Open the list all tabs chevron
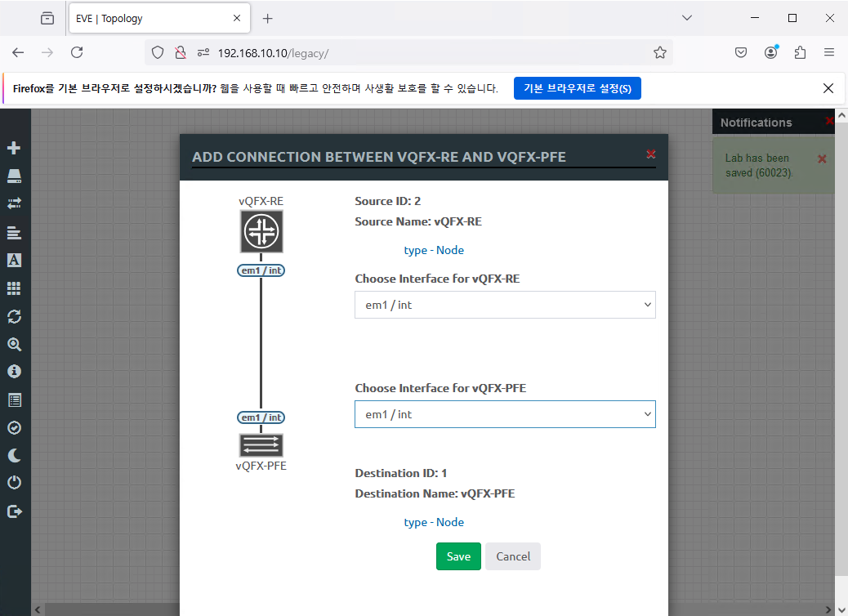The width and height of the screenshot is (848, 616). pos(687,18)
